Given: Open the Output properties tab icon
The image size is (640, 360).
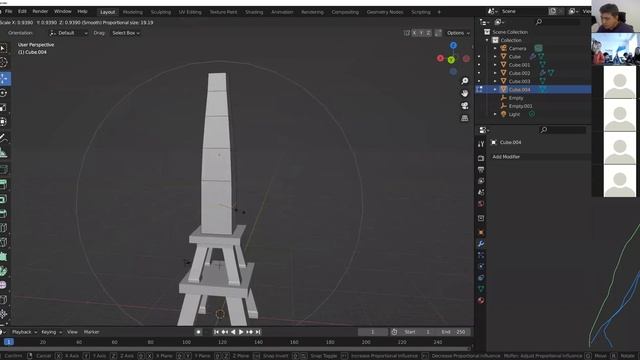Looking at the screenshot, I should 481,169.
